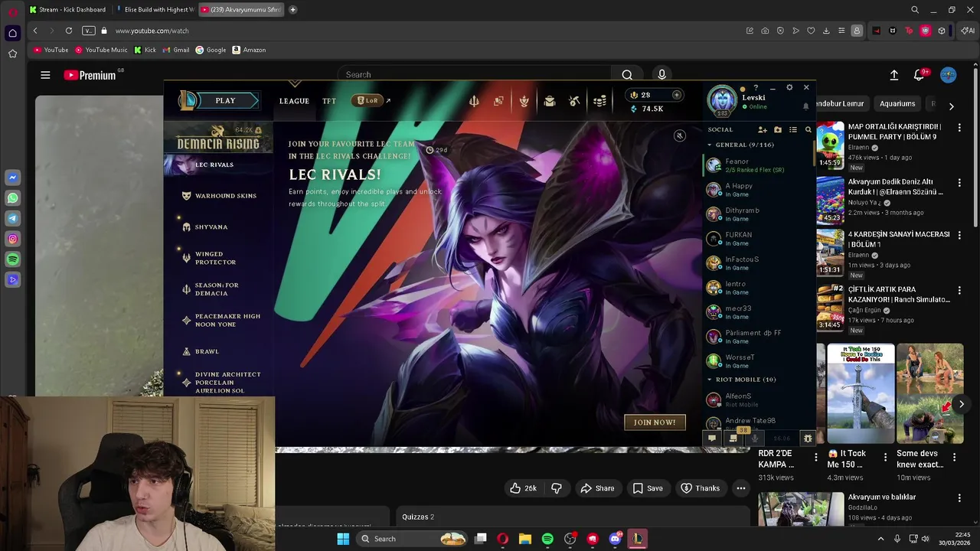Open Opera AI assistant button

[x=969, y=31]
